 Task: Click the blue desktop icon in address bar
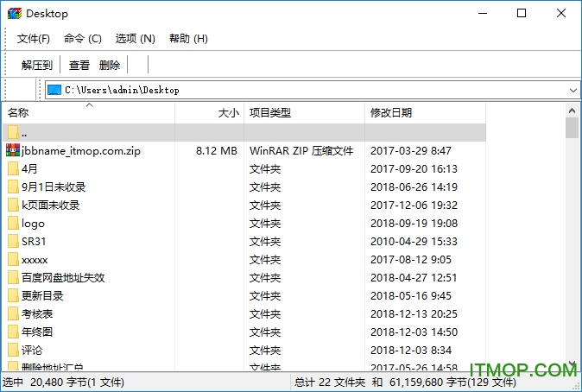pos(54,90)
